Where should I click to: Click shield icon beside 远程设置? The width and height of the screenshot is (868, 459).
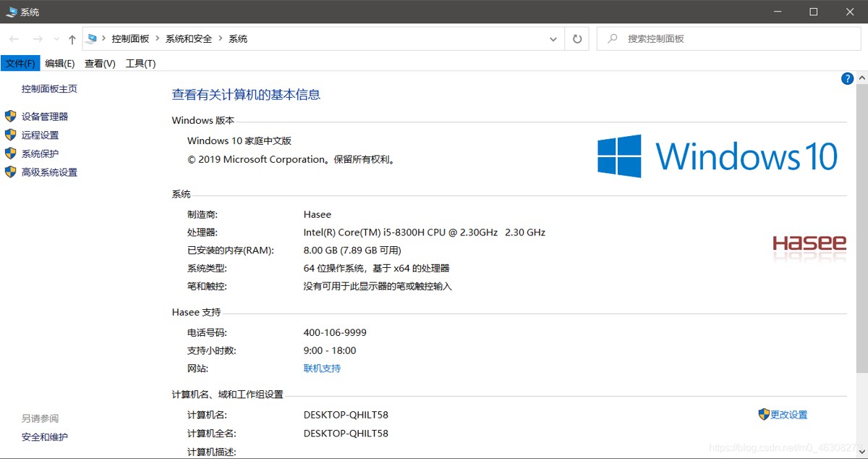10,135
